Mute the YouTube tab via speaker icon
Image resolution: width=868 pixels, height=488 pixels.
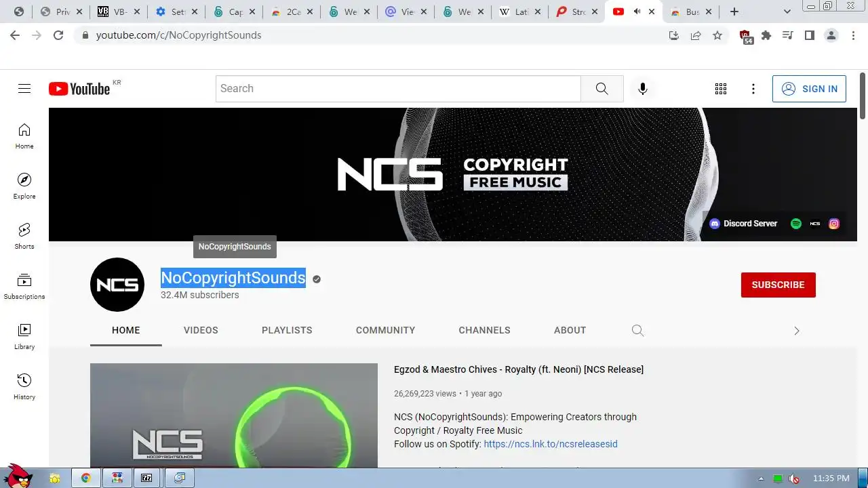[637, 12]
